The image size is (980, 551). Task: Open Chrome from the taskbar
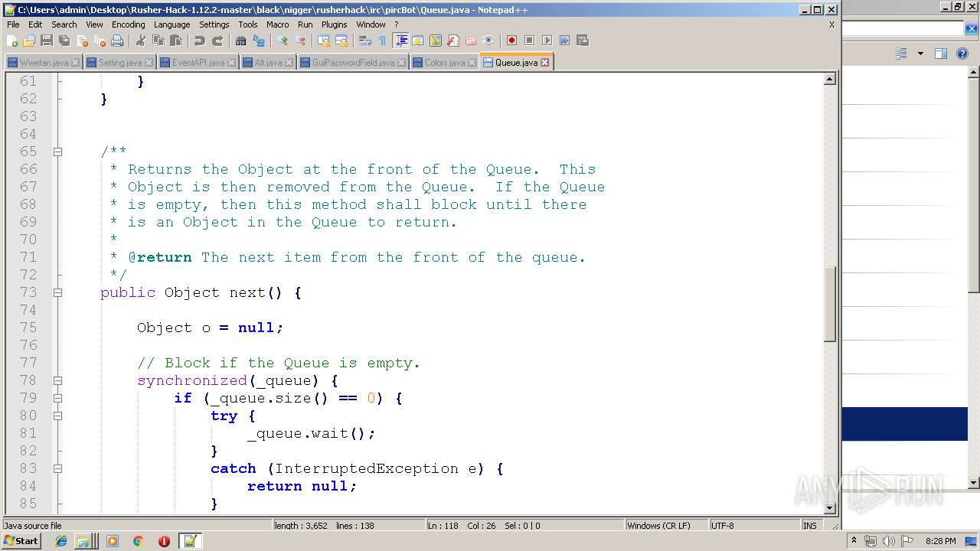point(138,541)
